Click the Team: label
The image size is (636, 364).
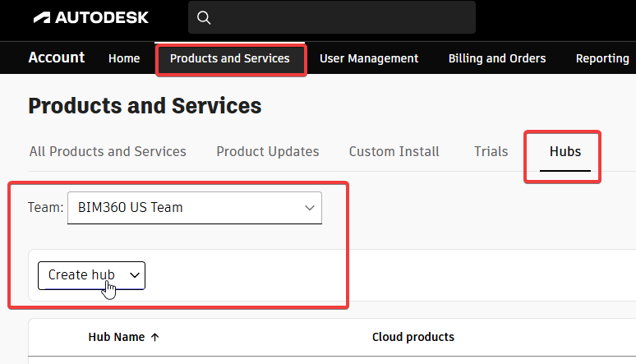click(x=45, y=207)
